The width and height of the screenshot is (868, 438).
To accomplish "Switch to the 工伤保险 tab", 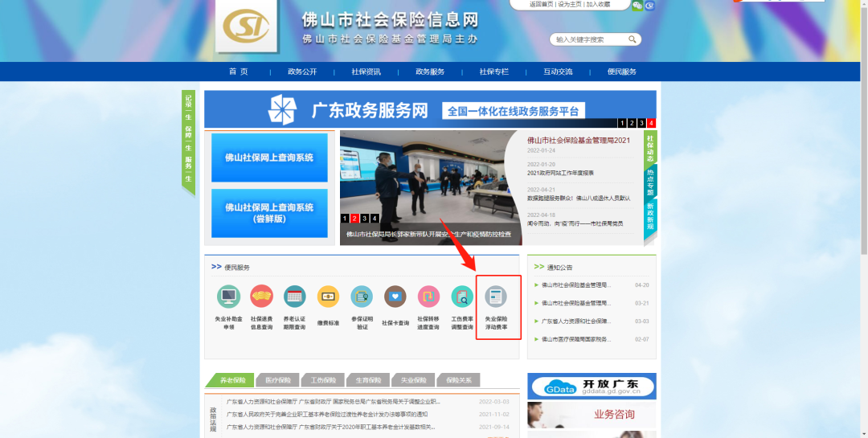I will (323, 380).
